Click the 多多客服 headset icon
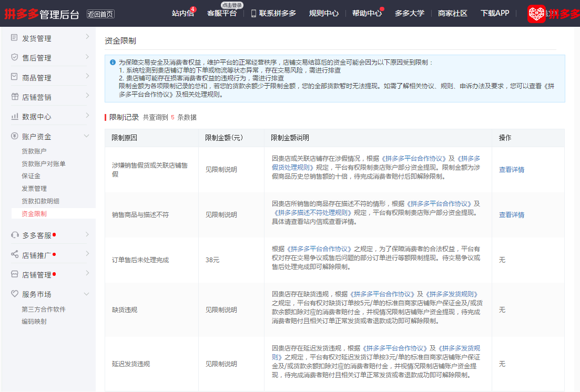The width and height of the screenshot is (580, 392). [x=15, y=235]
